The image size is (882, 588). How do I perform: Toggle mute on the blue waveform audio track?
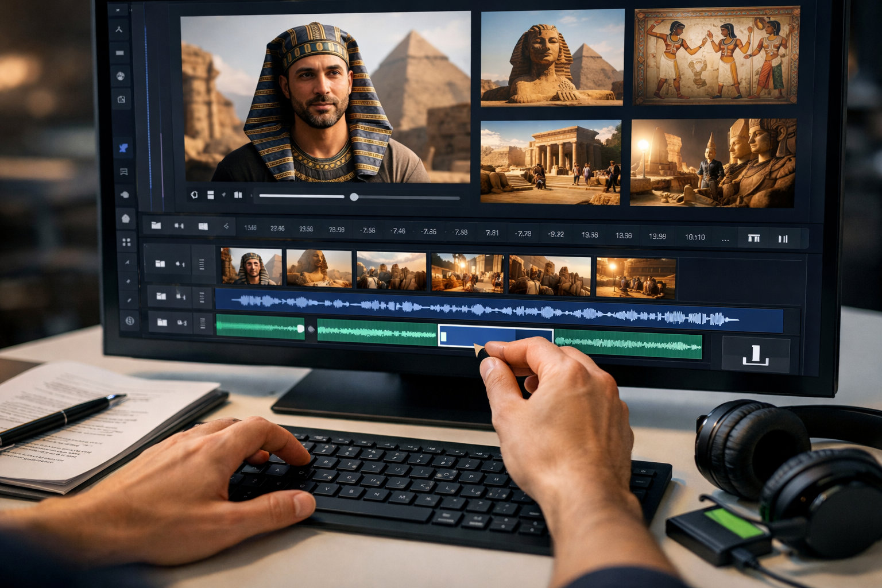tap(181, 296)
